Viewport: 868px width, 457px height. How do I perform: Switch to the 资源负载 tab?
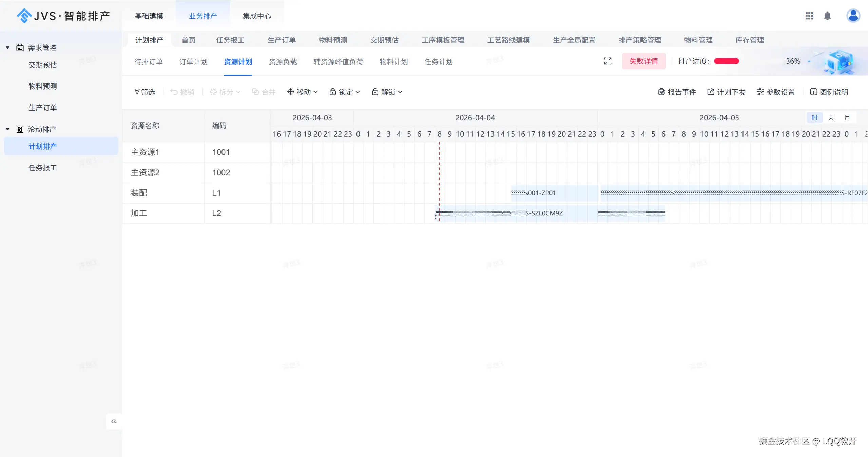283,62
